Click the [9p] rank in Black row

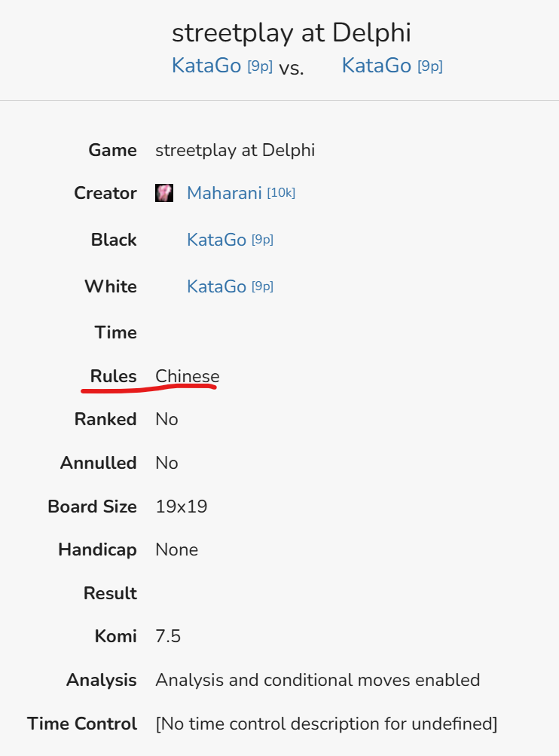[x=262, y=240]
